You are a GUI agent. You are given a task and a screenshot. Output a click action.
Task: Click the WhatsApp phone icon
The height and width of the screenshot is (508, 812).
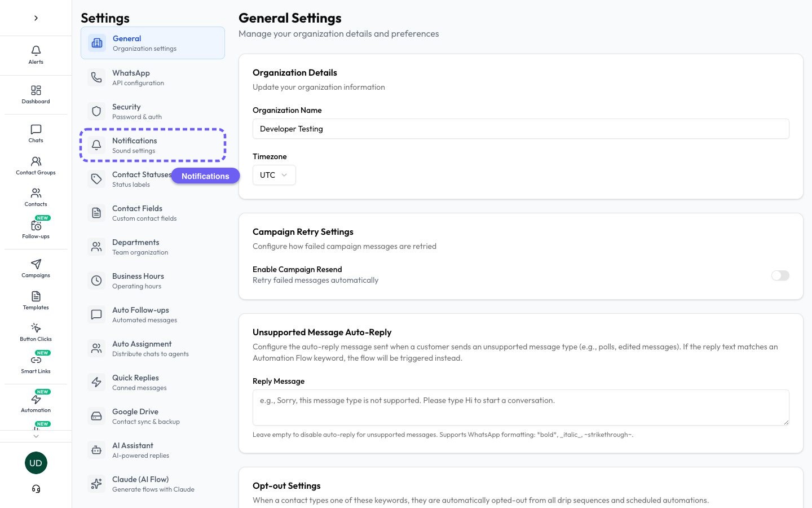click(x=96, y=77)
